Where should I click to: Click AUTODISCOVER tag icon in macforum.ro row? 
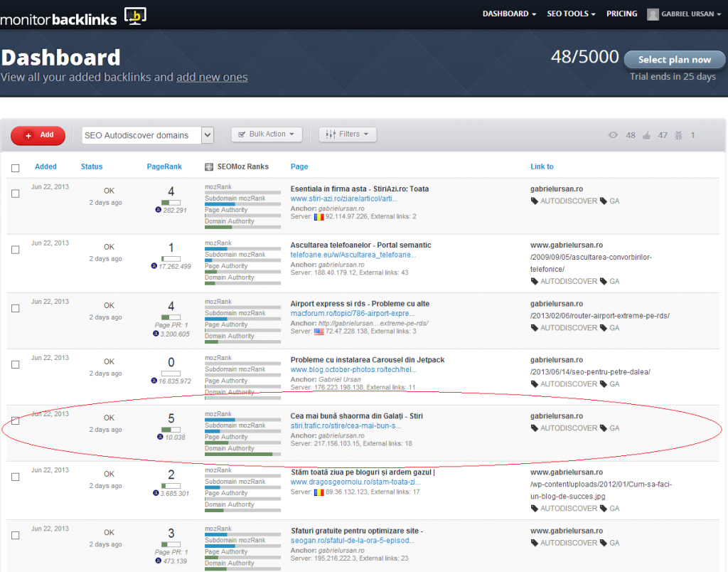coord(535,328)
